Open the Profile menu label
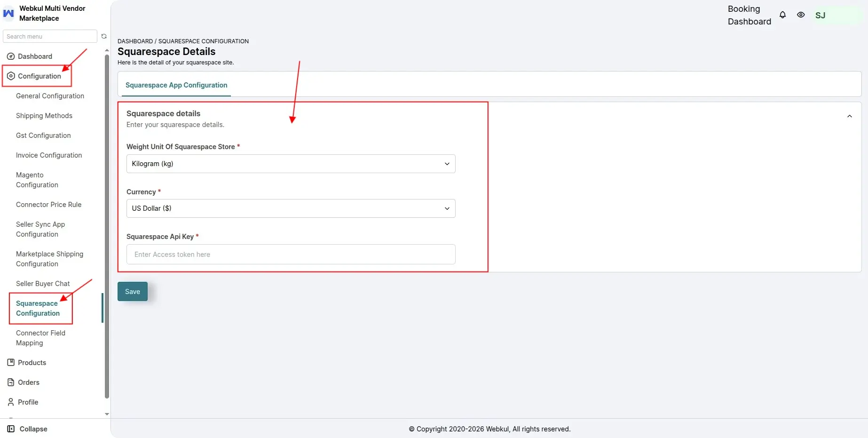The width and height of the screenshot is (868, 438). point(28,402)
